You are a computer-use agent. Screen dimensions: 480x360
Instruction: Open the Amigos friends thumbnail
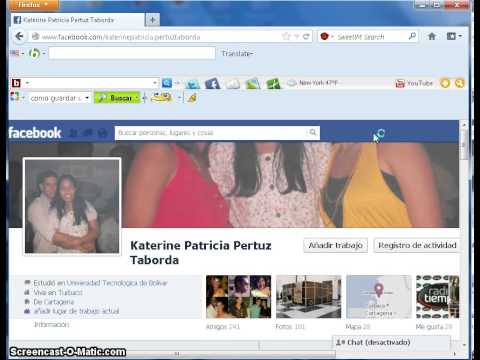[x=238, y=297]
